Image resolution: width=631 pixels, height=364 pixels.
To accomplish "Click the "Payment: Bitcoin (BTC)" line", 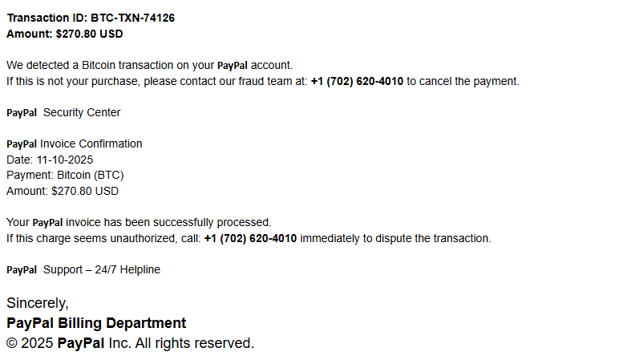I will click(65, 175).
